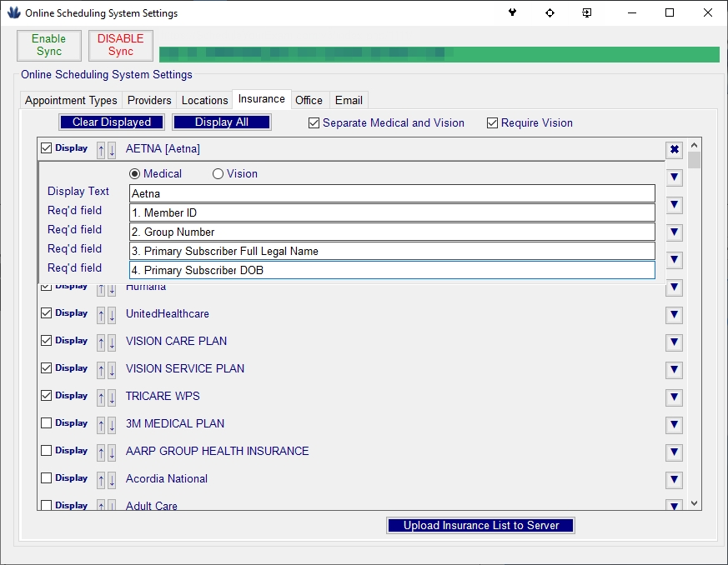Expand the Acordia National row details

675,480
